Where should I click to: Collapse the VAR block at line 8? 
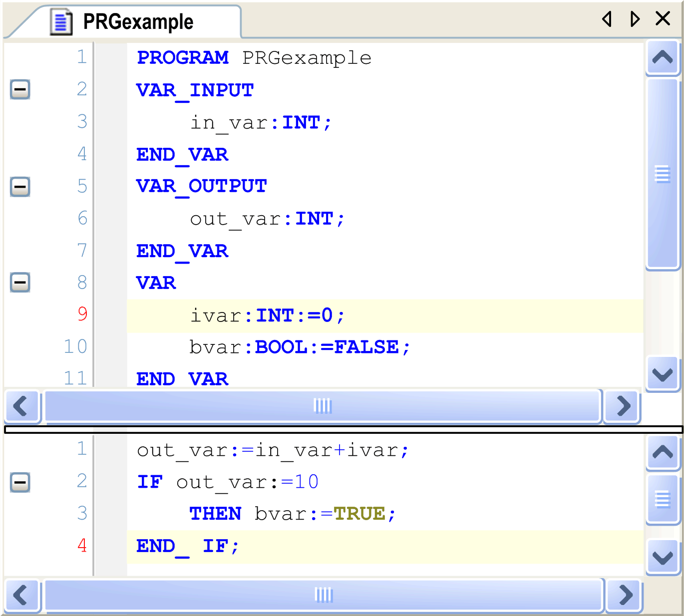pos(20,283)
